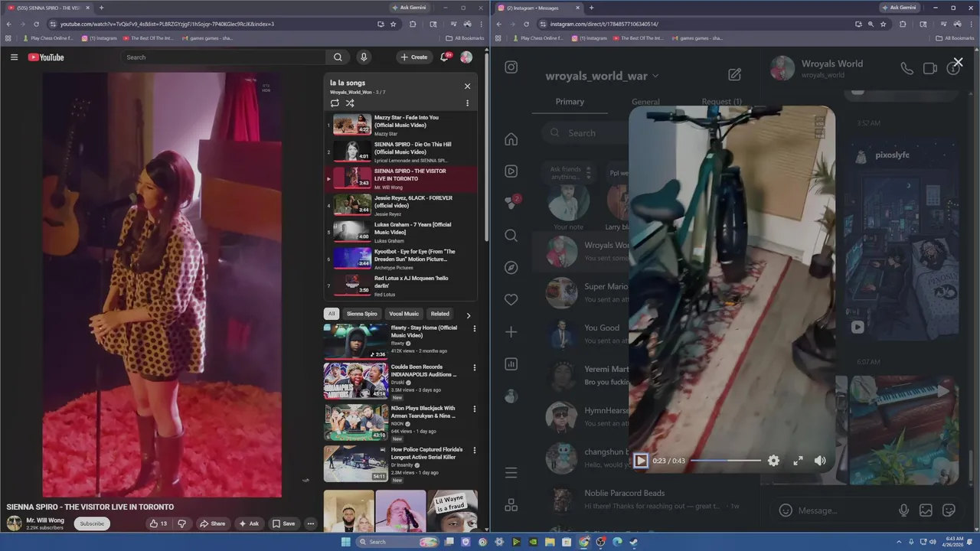Expand filter chips with right chevron
This screenshot has width=980, height=551.
(x=469, y=315)
